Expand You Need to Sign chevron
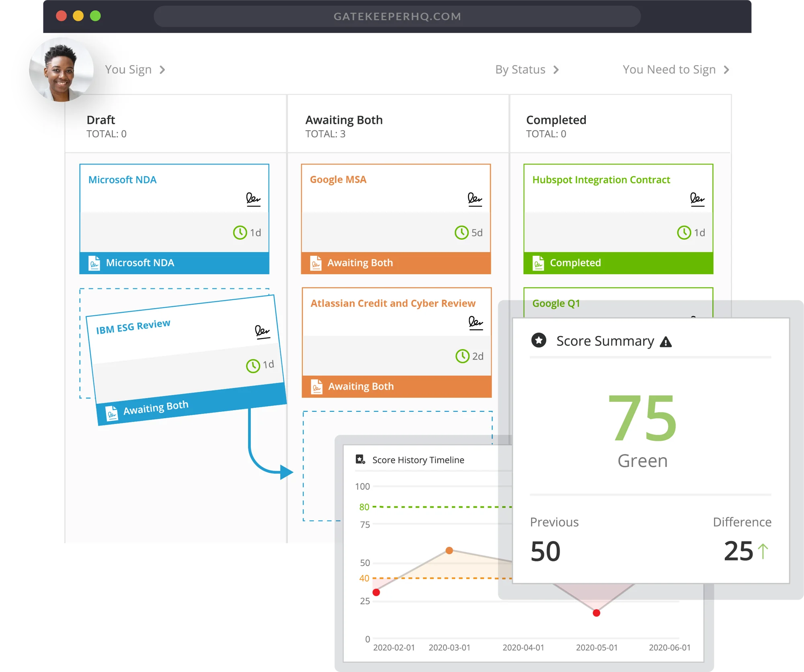Screen dimensions: 804x672 point(726,70)
